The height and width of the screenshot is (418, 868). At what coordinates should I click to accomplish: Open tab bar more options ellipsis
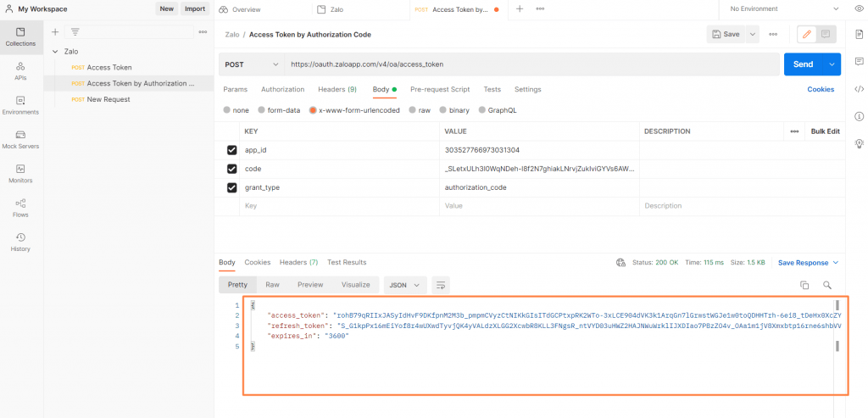coord(540,8)
